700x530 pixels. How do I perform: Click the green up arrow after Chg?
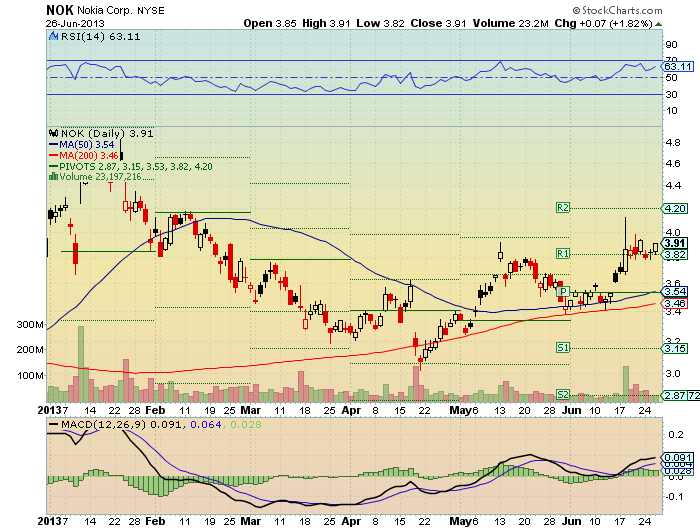coord(659,24)
